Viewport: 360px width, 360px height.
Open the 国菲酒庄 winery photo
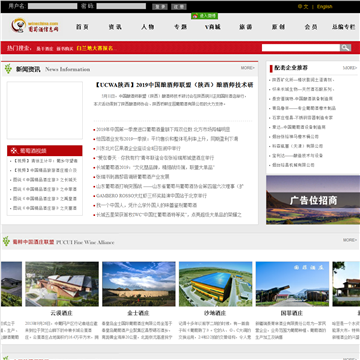(x=292, y=284)
